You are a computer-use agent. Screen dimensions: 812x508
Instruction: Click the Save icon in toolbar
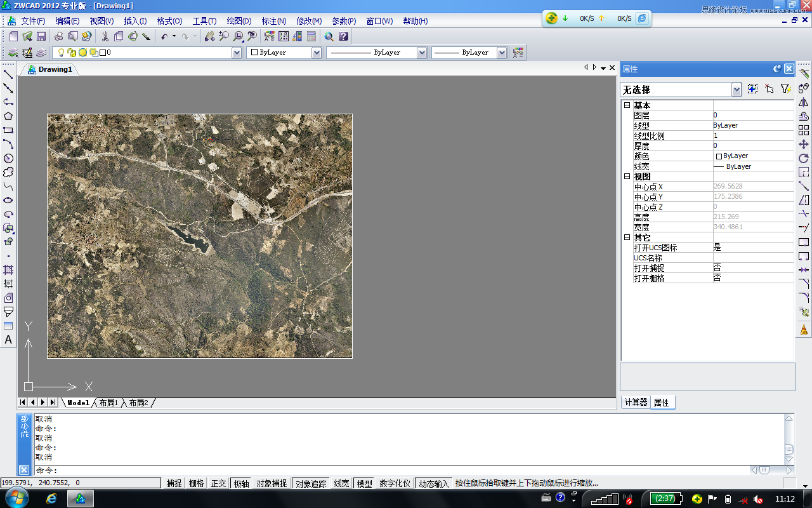tap(41, 36)
